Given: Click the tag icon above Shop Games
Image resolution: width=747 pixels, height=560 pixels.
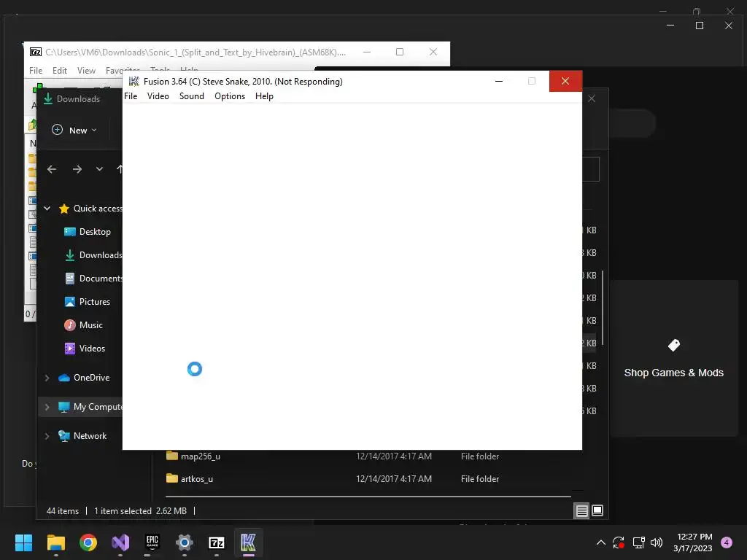Looking at the screenshot, I should (x=673, y=345).
